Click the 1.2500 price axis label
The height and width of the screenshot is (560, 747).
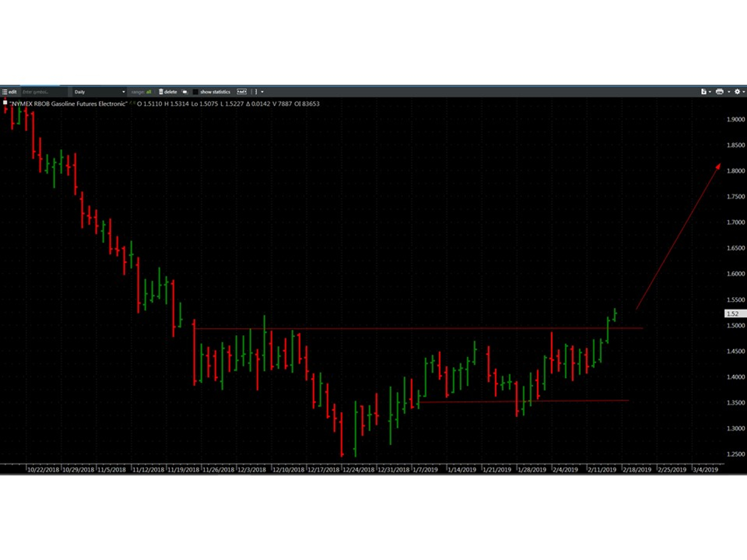click(736, 454)
